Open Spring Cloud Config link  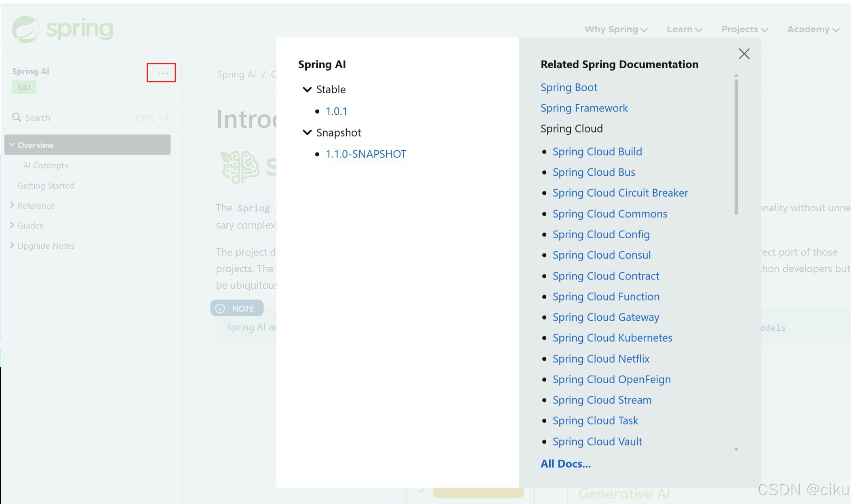click(601, 234)
